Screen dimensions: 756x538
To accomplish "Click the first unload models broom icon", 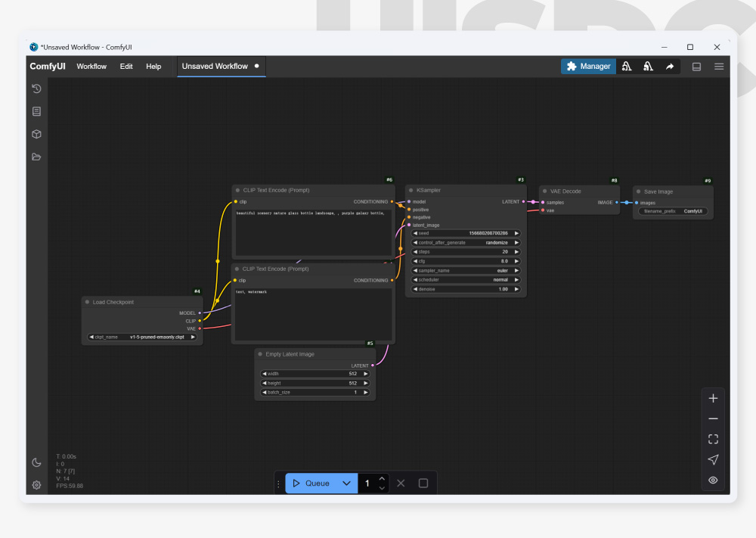I will (627, 67).
